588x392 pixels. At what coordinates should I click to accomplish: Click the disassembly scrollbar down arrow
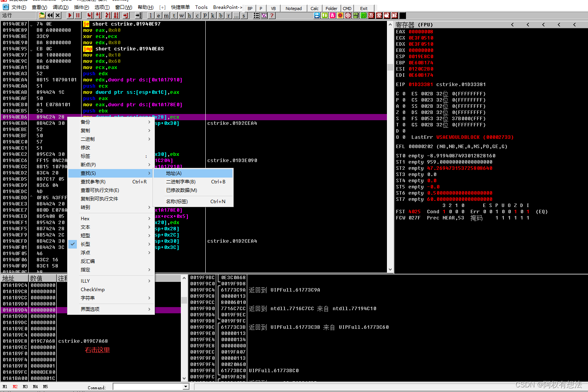click(390, 269)
